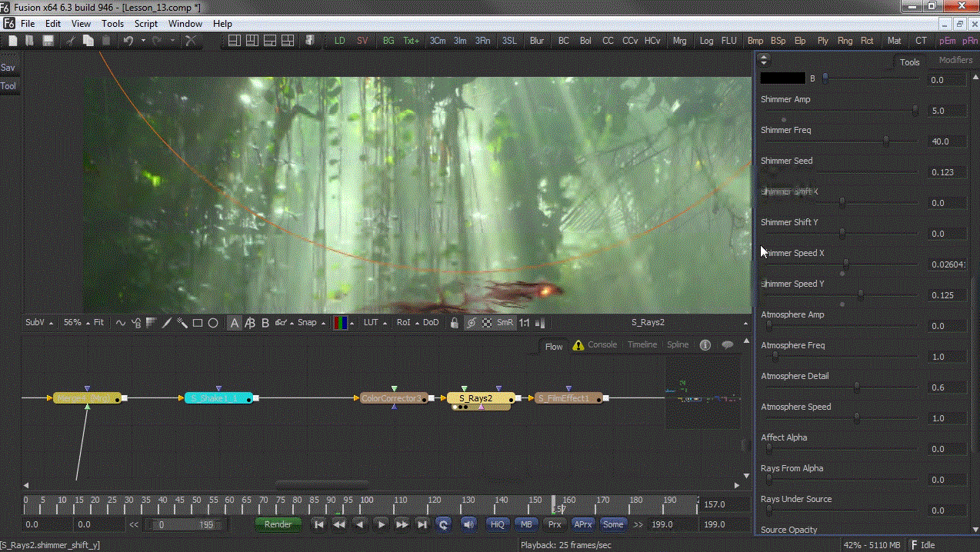
Task: Switch to the Timeline tab
Action: [642, 344]
